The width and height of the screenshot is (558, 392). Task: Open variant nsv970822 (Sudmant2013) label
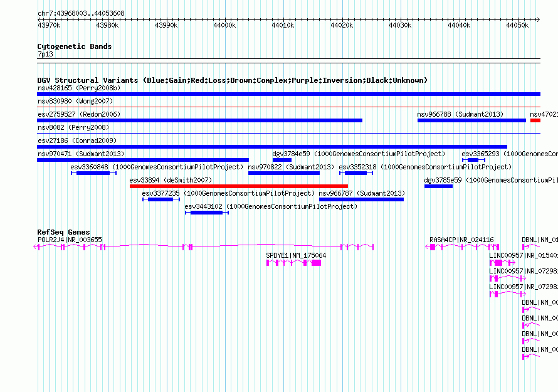click(291, 167)
